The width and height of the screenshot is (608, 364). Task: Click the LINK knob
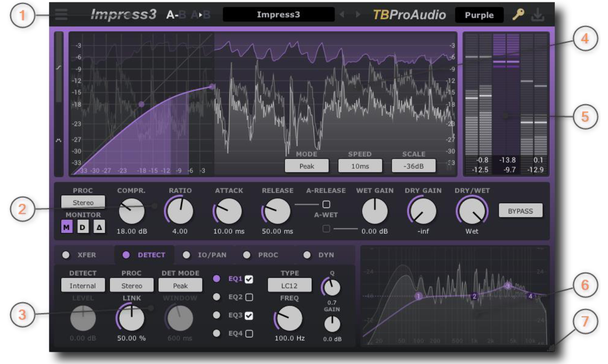(x=132, y=319)
